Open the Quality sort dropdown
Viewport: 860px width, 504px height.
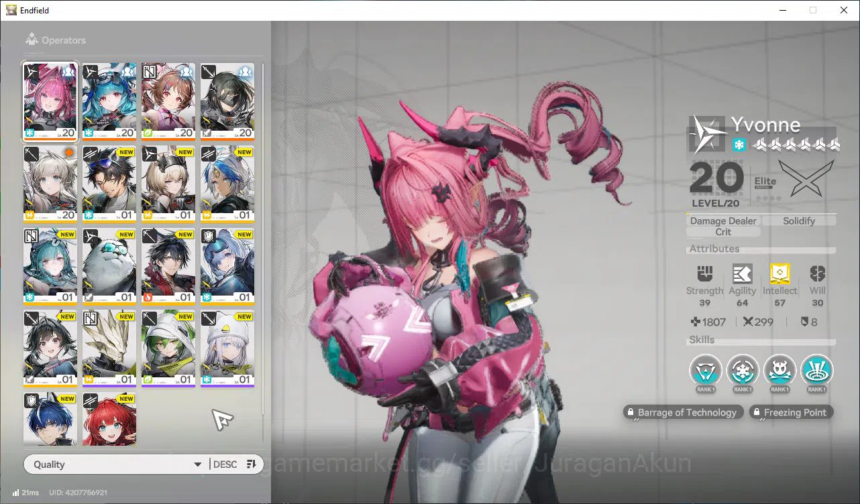click(x=115, y=464)
